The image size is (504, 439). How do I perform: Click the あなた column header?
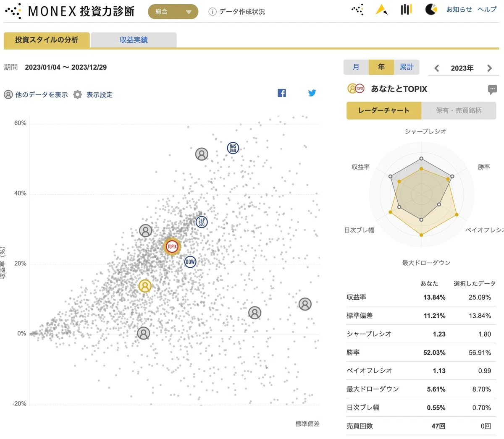click(429, 284)
